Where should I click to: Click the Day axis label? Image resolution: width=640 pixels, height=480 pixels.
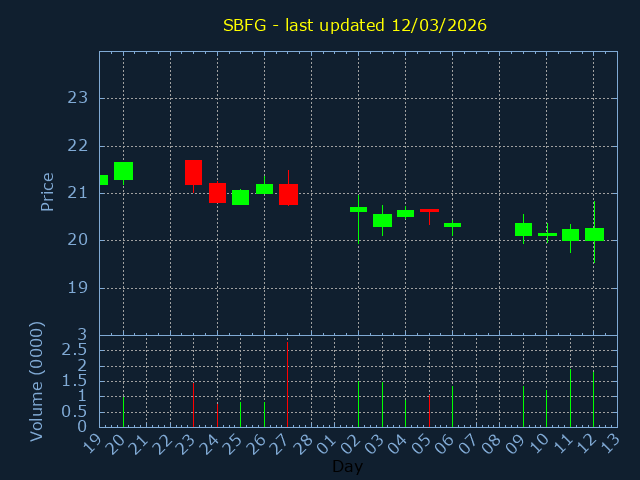pos(347,466)
